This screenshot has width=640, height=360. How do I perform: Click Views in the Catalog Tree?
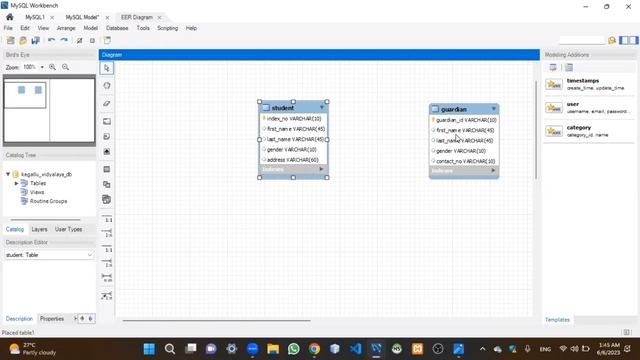(x=37, y=192)
